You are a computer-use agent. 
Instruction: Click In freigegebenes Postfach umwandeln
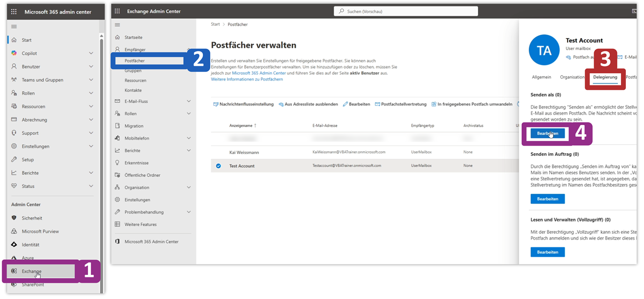[471, 104]
